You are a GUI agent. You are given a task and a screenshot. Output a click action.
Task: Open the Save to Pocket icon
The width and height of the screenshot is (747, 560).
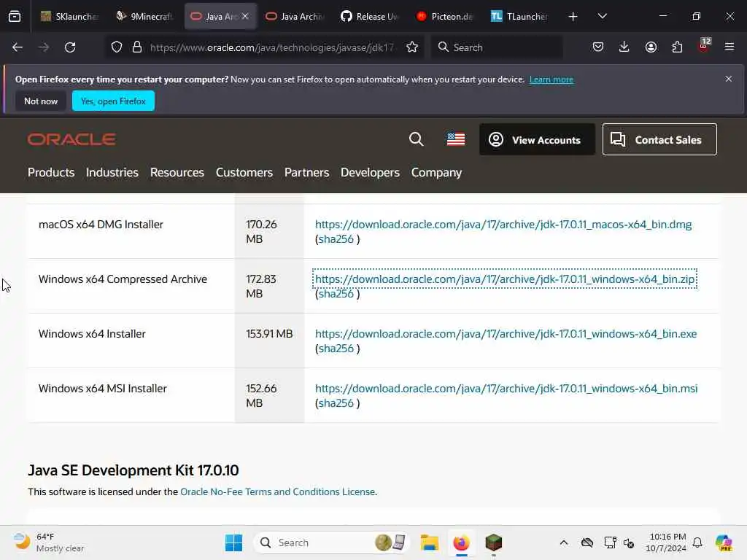[598, 47]
